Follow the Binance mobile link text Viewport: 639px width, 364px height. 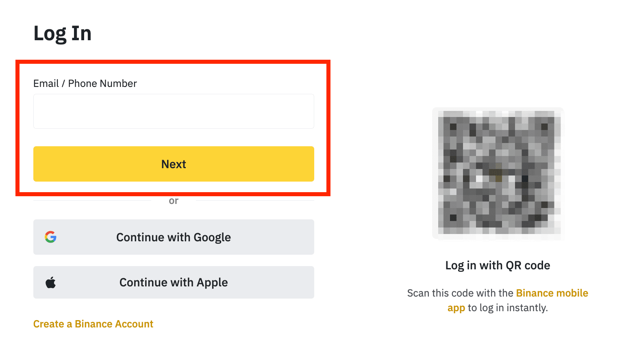coord(552,293)
